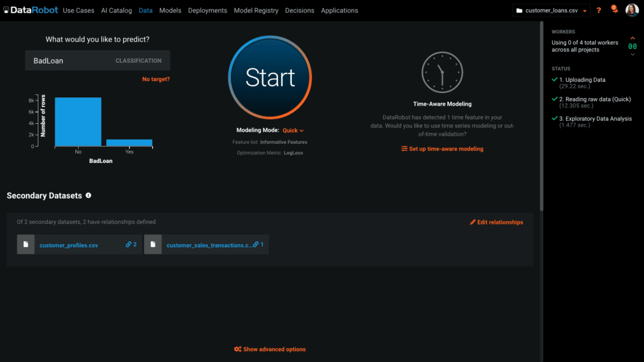Open the Use Cases menu
Image resolution: width=644 pixels, height=362 pixels.
[x=79, y=11]
